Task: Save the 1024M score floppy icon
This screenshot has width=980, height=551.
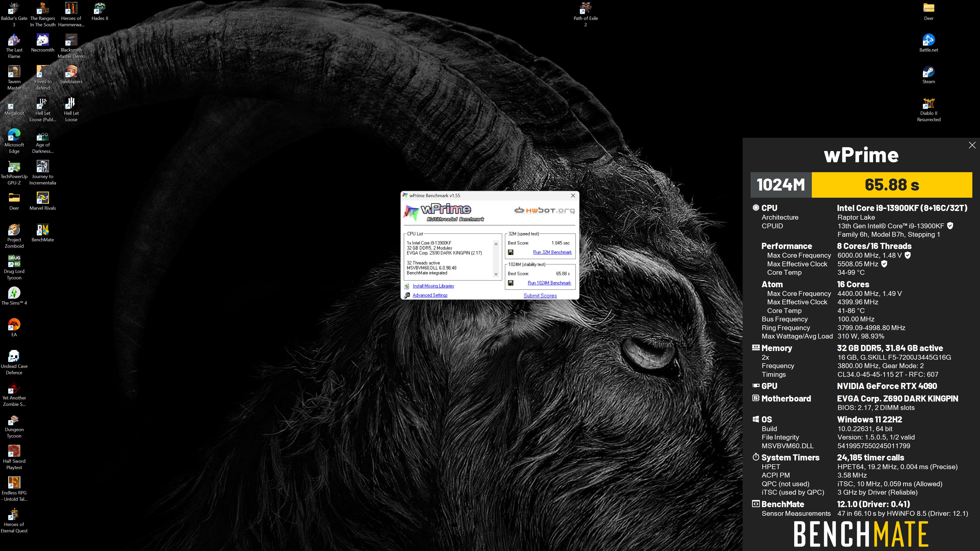Action: (510, 283)
